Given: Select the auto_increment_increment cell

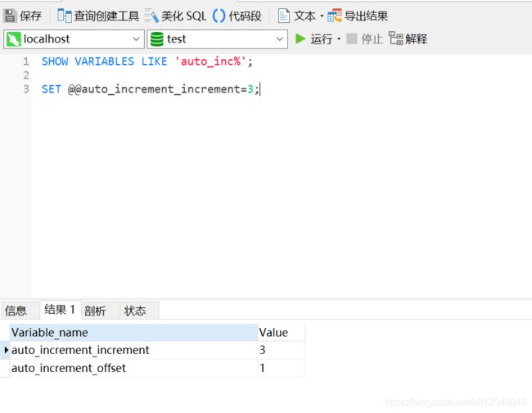Looking at the screenshot, I should [x=133, y=350].
